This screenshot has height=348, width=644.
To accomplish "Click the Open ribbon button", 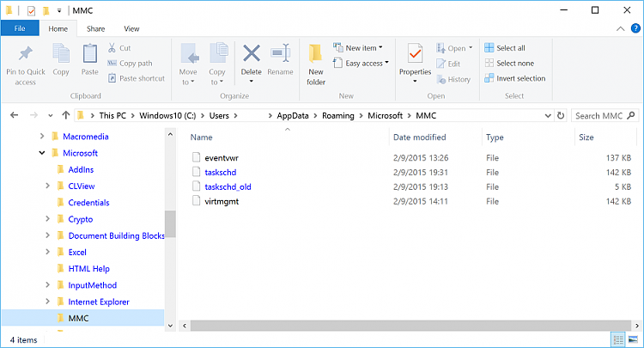I will click(454, 48).
